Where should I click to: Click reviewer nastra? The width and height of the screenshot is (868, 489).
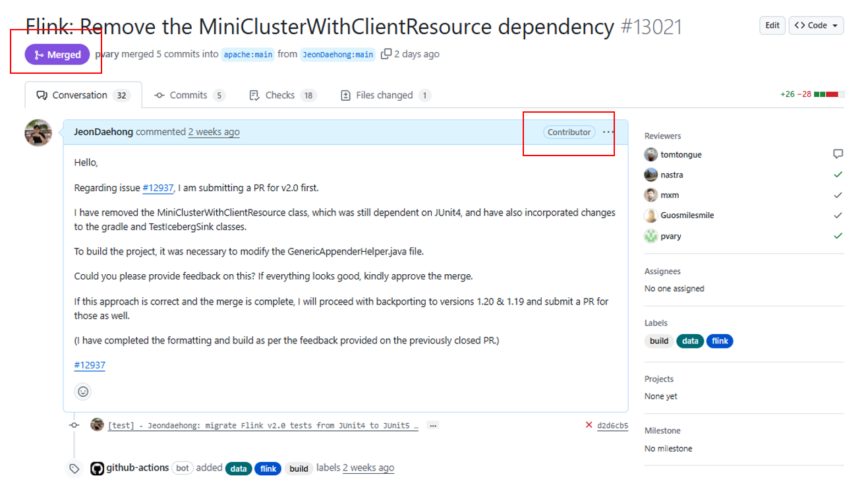(672, 175)
